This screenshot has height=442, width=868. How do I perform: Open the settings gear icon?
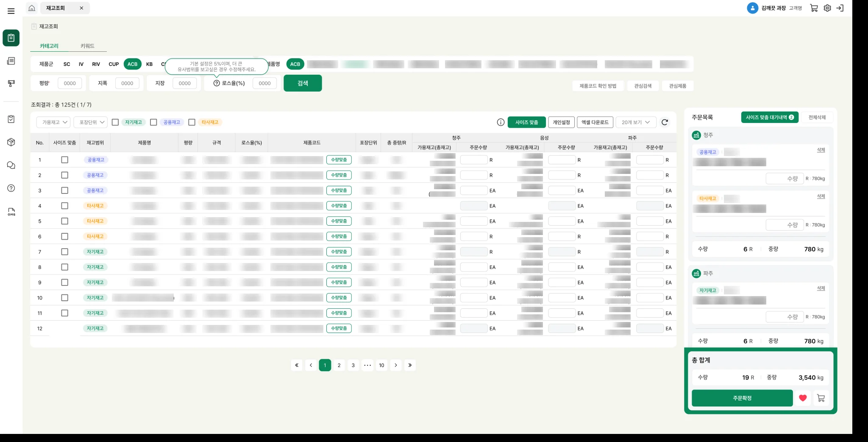[827, 8]
